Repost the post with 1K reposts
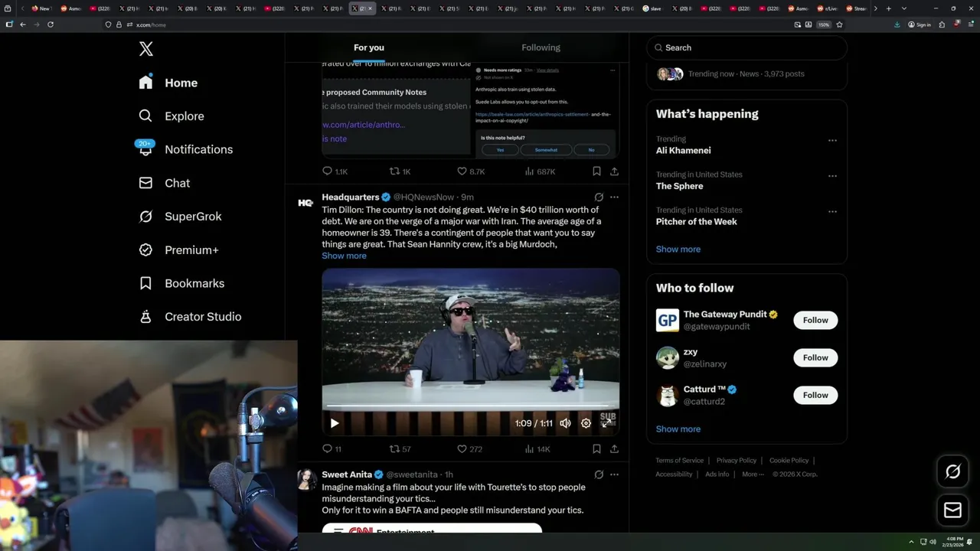The image size is (980, 551). 400,171
